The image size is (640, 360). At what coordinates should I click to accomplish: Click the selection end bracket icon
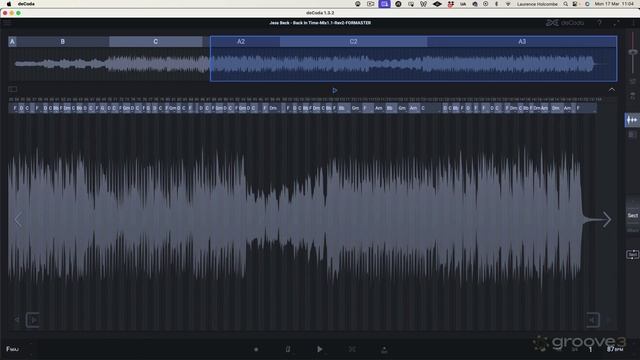(593, 320)
